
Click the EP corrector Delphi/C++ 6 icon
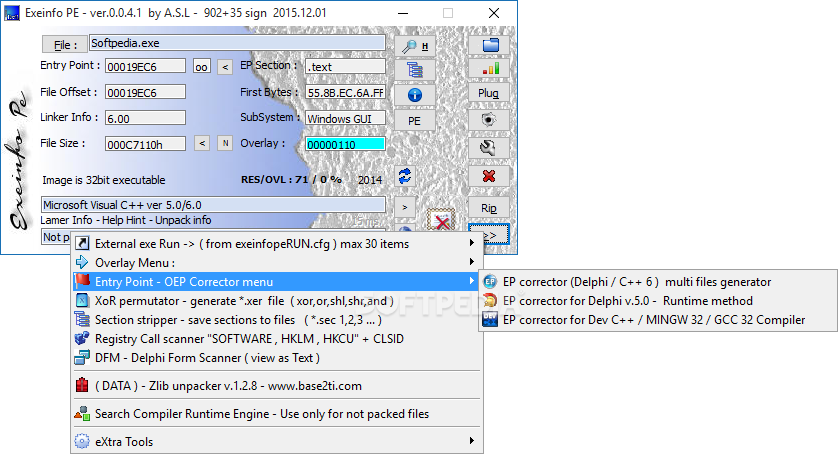[490, 282]
